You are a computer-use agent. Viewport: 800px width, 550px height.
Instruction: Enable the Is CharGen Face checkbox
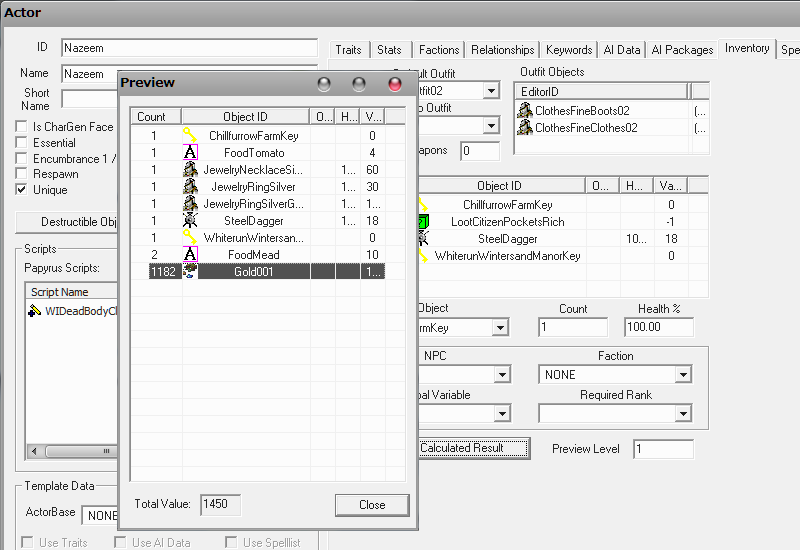click(22, 127)
